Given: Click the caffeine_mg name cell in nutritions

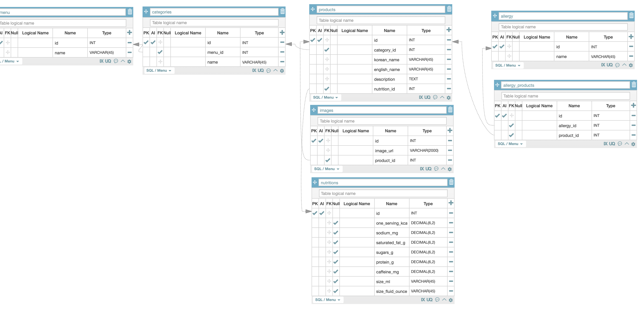Looking at the screenshot, I should pyautogui.click(x=392, y=272).
